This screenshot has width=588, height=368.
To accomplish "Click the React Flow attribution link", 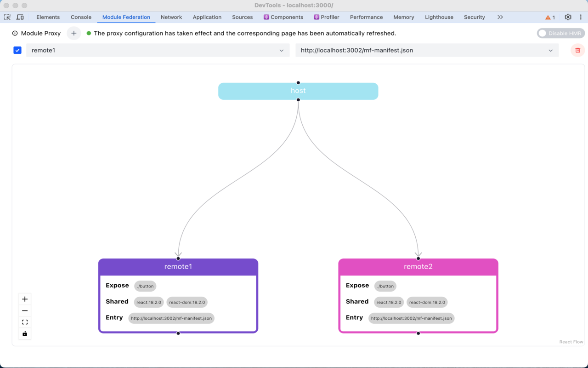I will tap(571, 342).
